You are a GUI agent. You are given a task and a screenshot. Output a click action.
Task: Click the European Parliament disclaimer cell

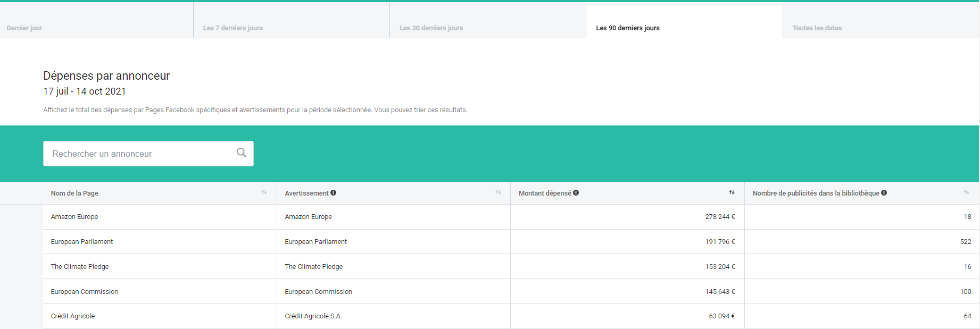[x=394, y=242]
